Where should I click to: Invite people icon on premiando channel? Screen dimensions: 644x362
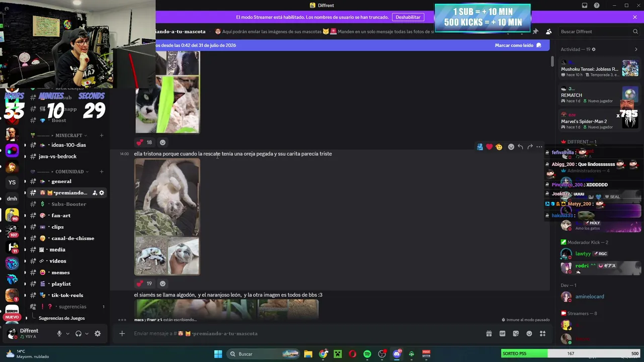coord(95,193)
